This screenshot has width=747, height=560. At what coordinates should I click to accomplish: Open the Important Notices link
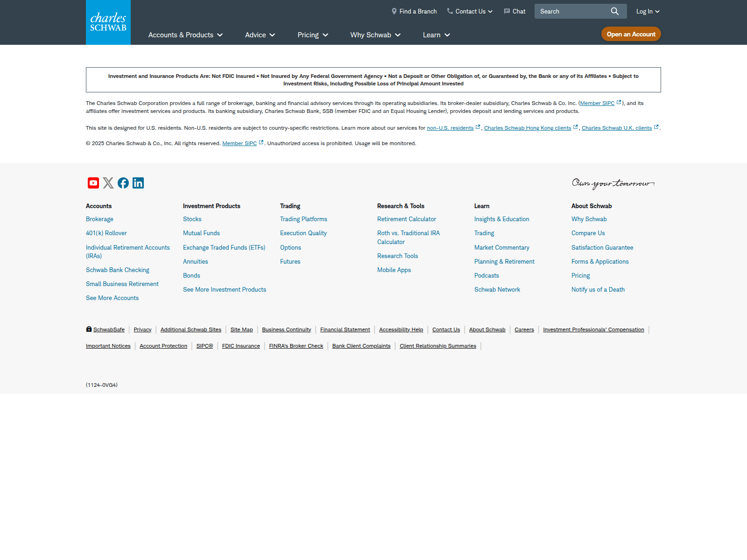click(108, 346)
